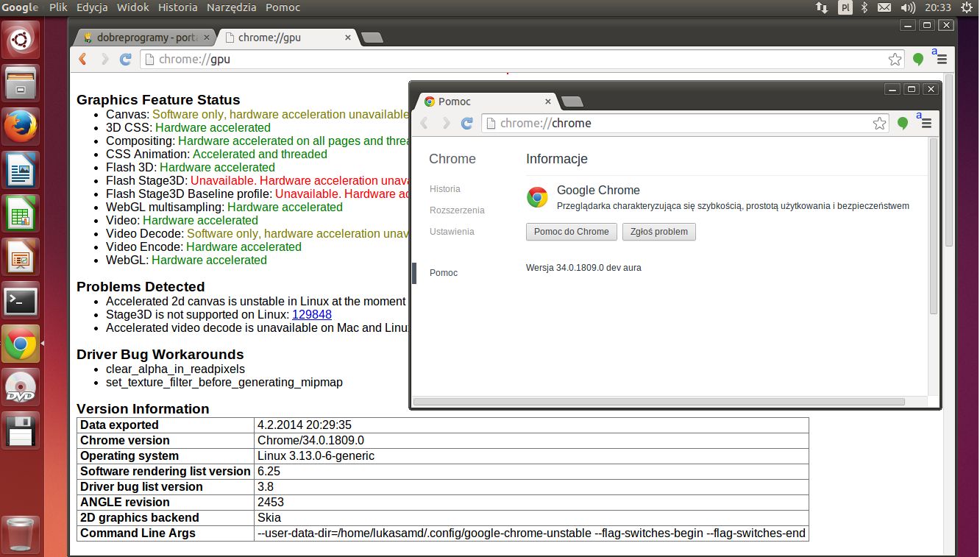Open a new tab in the Pomoc window

(x=572, y=102)
